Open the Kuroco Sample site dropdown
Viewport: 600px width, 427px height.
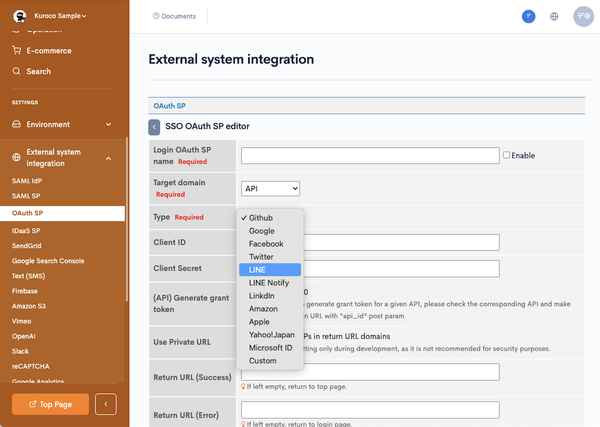[x=60, y=16]
